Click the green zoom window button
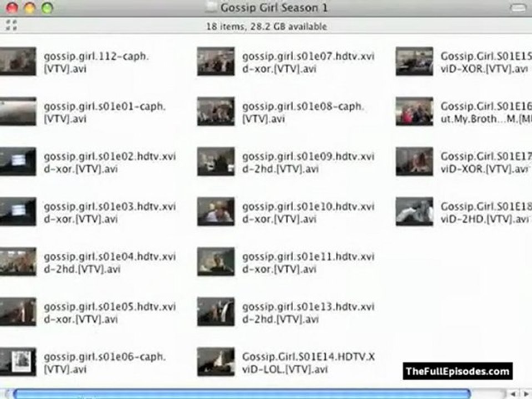 (x=47, y=7)
